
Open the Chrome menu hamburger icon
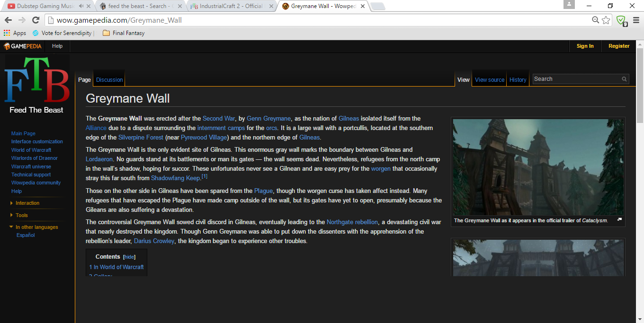pos(636,20)
